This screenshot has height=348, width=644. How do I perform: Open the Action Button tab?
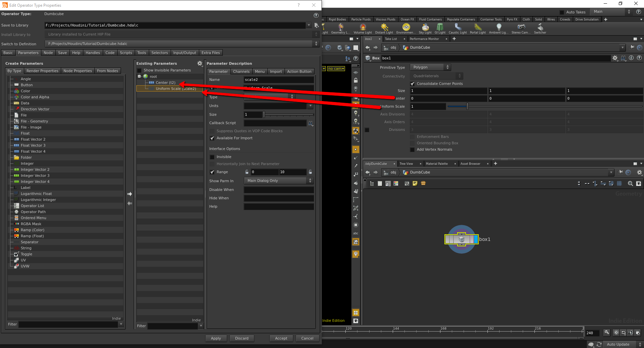point(299,71)
